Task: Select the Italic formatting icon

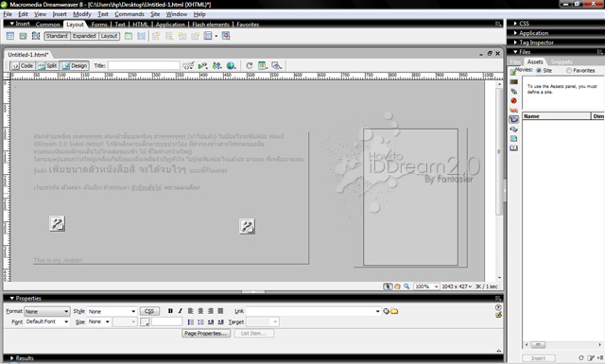Action: (x=181, y=311)
